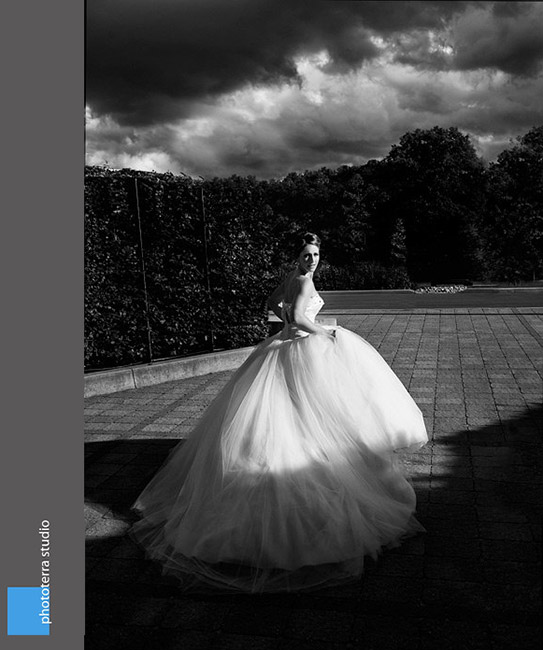
Task: Select the bride's face in the photo
Action: [x=308, y=258]
